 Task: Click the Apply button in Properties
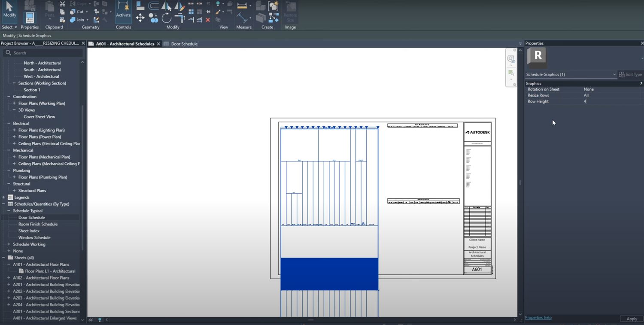(632, 319)
